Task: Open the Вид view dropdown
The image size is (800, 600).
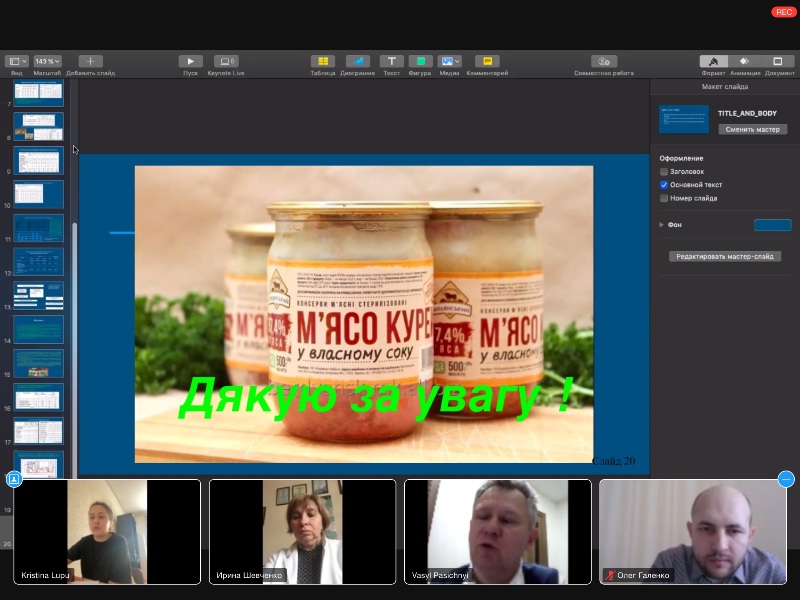Action: coord(16,61)
